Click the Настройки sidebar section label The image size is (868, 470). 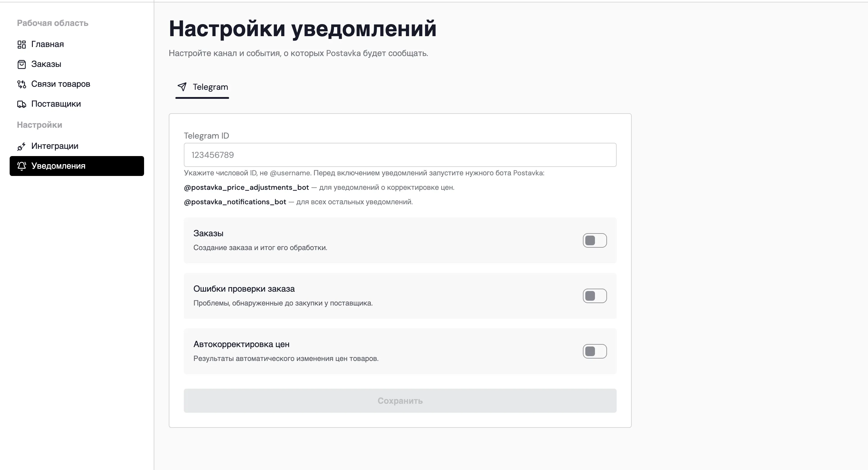pyautogui.click(x=39, y=125)
